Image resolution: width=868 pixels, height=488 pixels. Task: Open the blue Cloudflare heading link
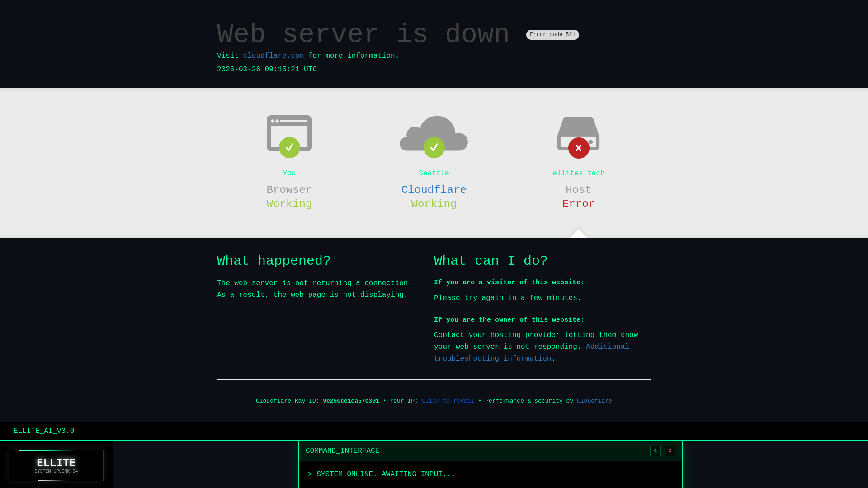pos(434,190)
